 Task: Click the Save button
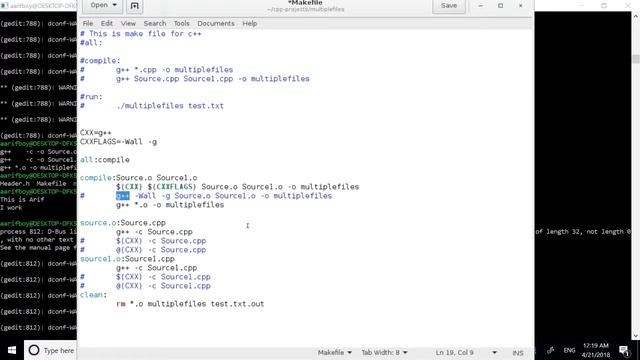[449, 6]
